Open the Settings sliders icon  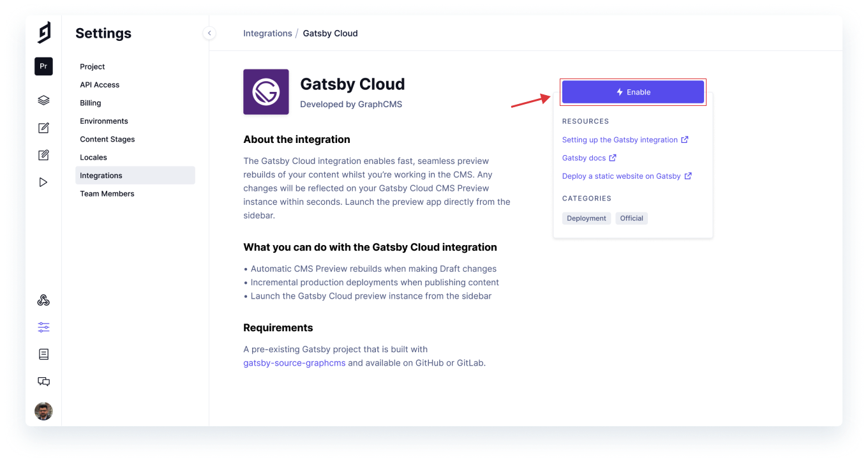(43, 327)
